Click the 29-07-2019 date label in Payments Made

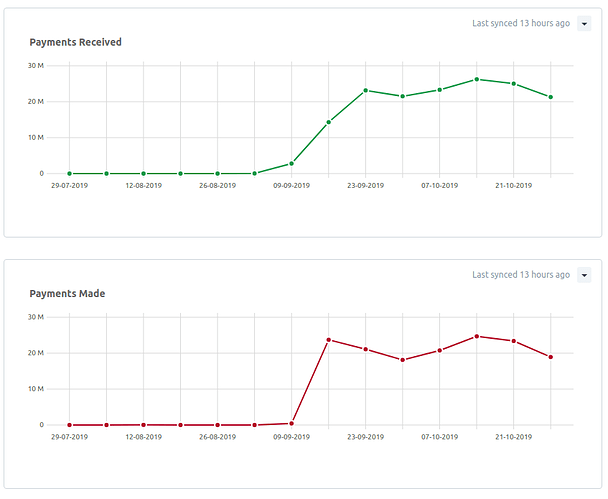click(69, 437)
